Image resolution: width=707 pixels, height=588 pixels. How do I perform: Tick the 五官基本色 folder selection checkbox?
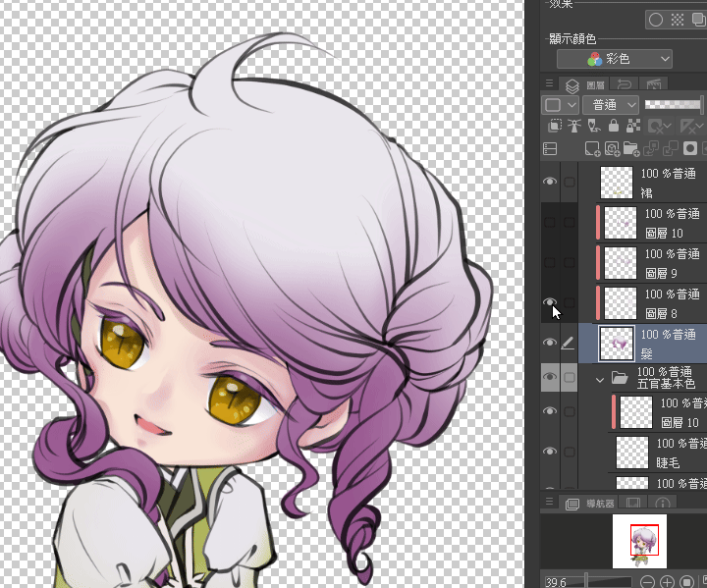pos(570,377)
